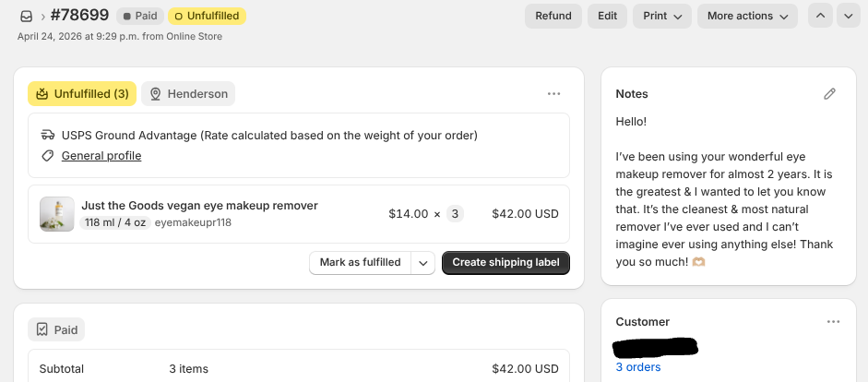Open the General profile link
Screen dimensions: 868x382
pyautogui.click(x=101, y=156)
